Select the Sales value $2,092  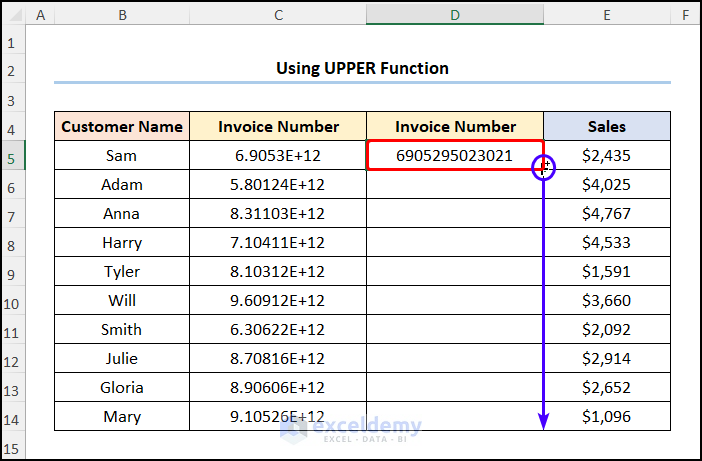[x=607, y=329]
